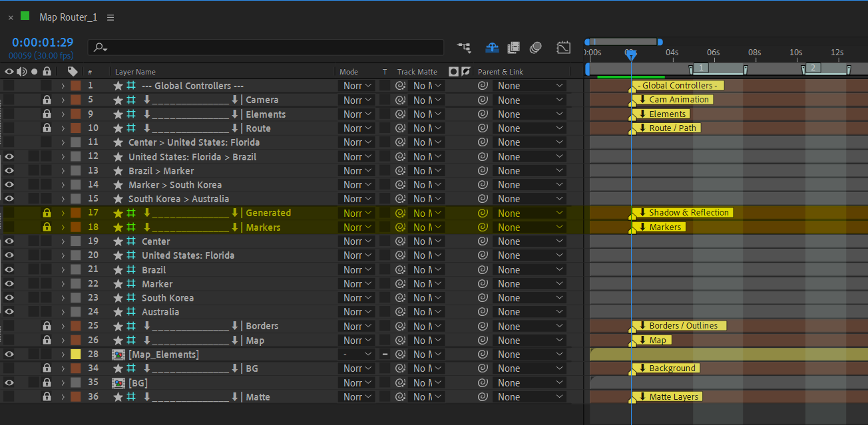This screenshot has width=868, height=425.
Task: Click the composition icon of Map_Elements layer
Action: 118,354
